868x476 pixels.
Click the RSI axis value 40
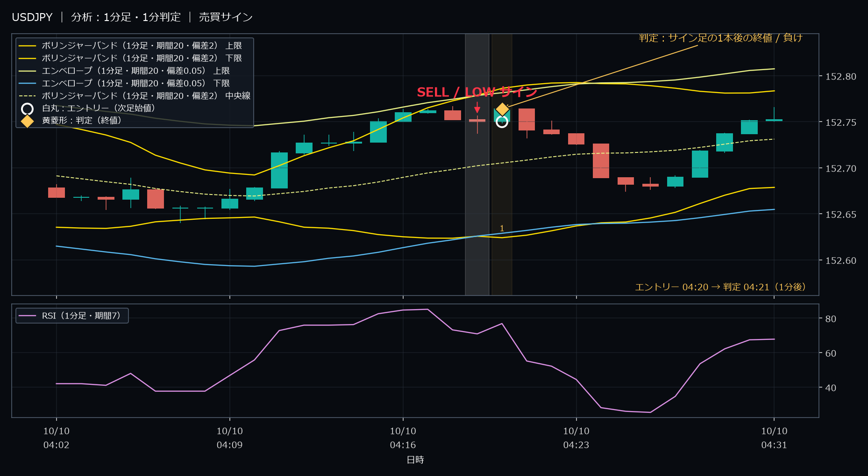click(x=831, y=388)
